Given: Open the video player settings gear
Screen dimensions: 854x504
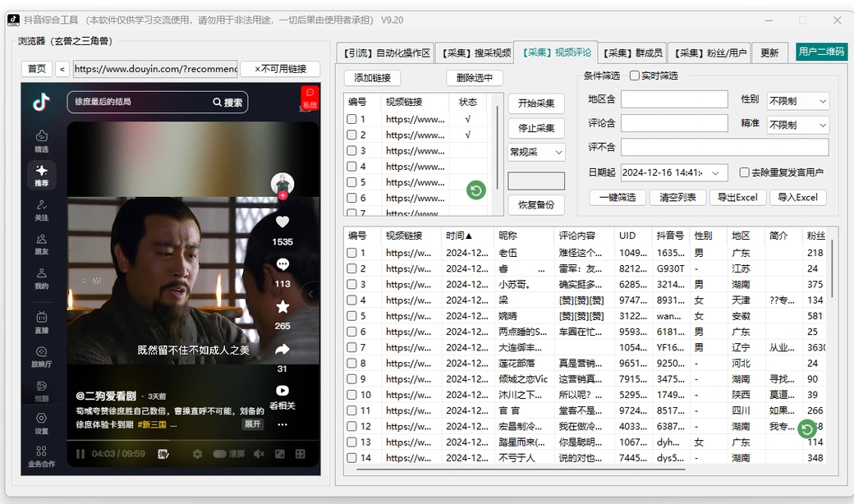Looking at the screenshot, I should click(197, 454).
